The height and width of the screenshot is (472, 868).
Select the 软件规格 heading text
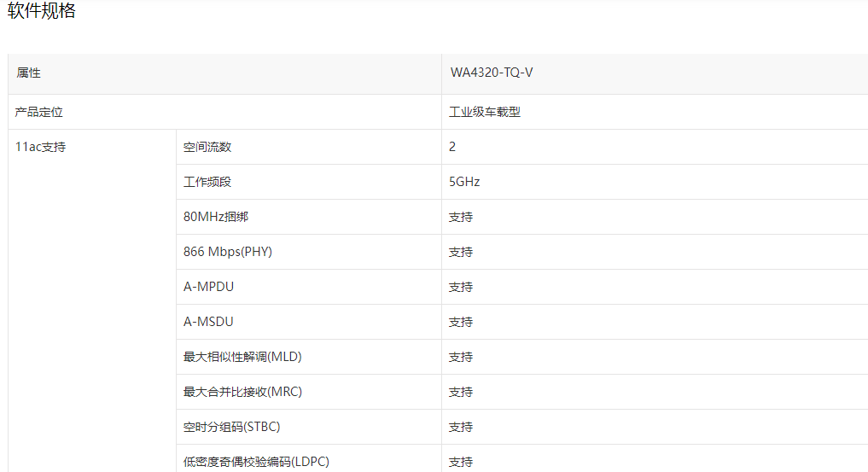(42, 10)
